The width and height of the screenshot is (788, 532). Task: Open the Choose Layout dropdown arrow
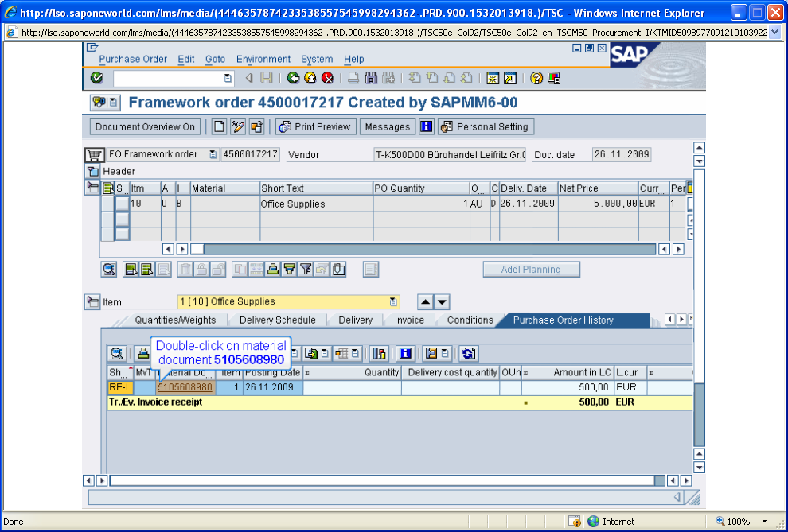(356, 353)
